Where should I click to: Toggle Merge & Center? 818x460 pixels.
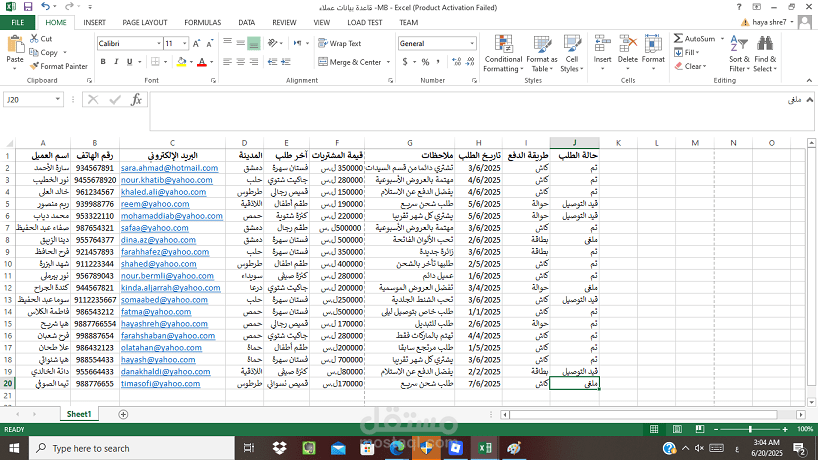tap(350, 62)
